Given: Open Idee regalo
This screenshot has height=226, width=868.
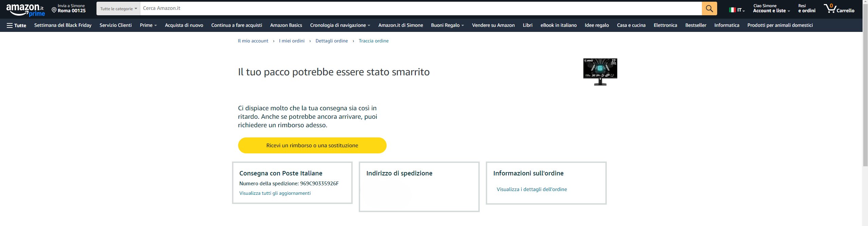Looking at the screenshot, I should pyautogui.click(x=597, y=25).
